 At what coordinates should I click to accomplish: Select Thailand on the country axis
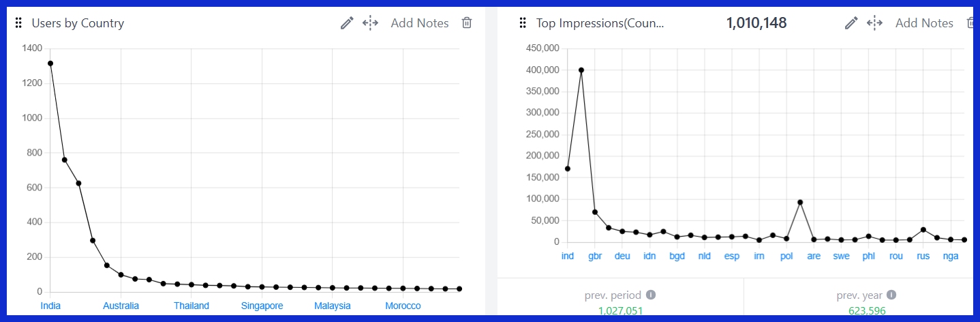click(192, 306)
